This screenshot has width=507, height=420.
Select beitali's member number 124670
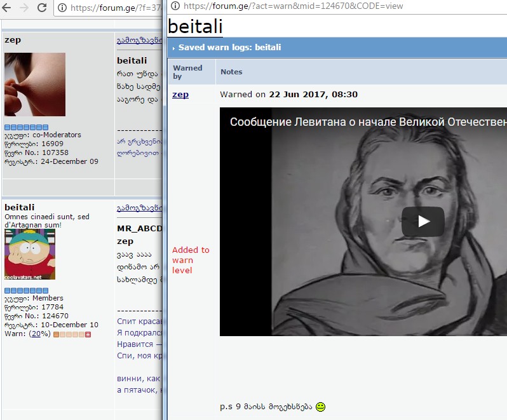pyautogui.click(x=55, y=316)
